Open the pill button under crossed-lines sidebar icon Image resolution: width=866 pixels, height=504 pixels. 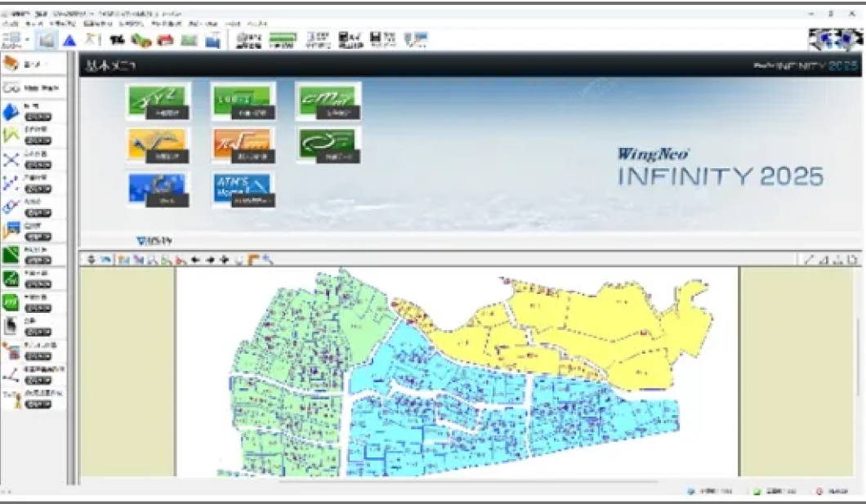pos(38,164)
